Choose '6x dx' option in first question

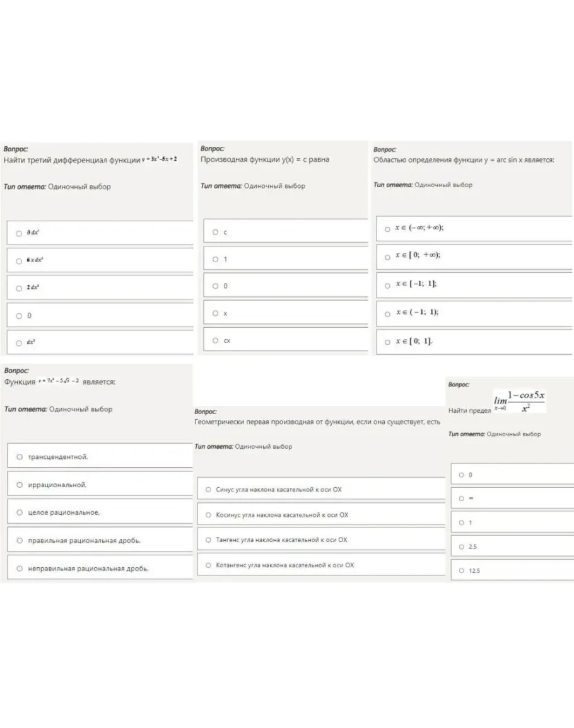19,260
